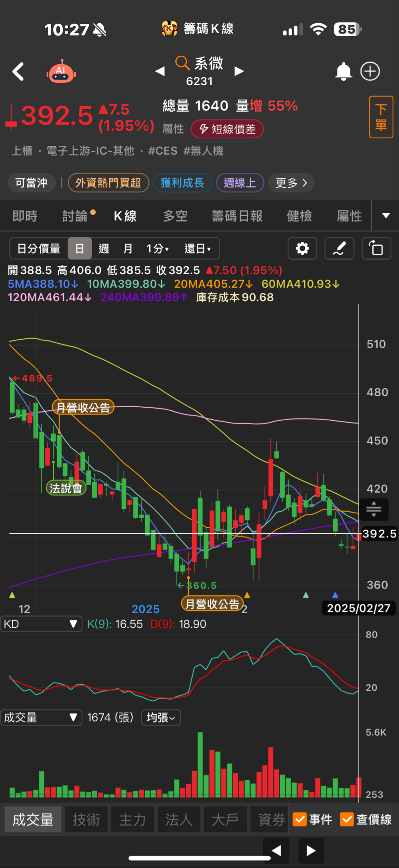
Task: Select the 日 daily period
Action: (80, 248)
